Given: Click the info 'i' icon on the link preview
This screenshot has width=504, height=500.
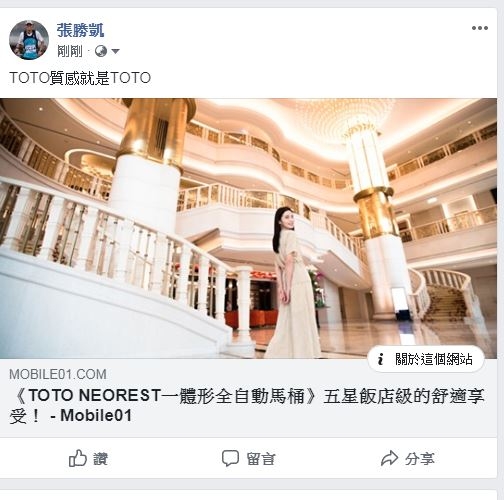Looking at the screenshot, I should [381, 359].
